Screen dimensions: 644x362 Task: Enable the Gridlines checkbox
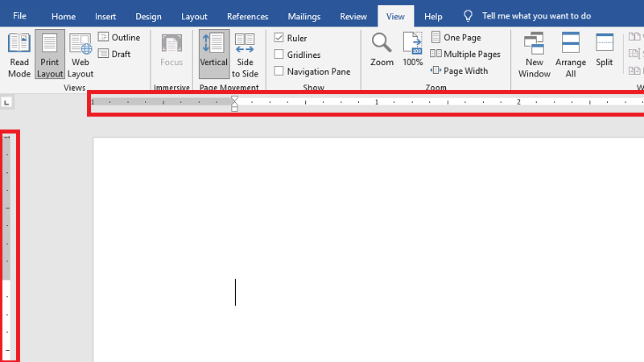(279, 55)
